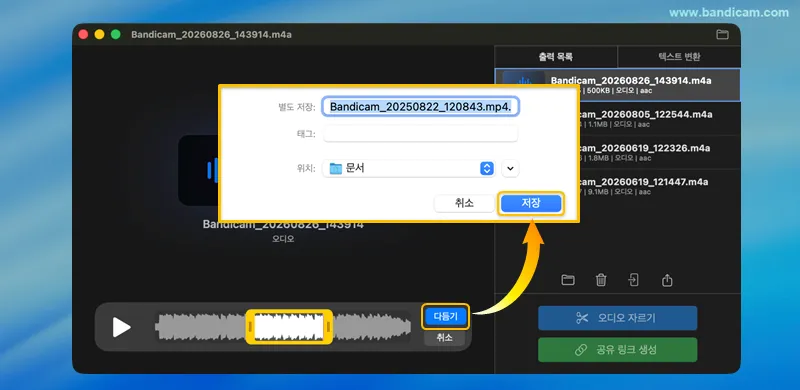The width and height of the screenshot is (800, 390).
Task: Click the import file icon
Action: [x=634, y=280]
